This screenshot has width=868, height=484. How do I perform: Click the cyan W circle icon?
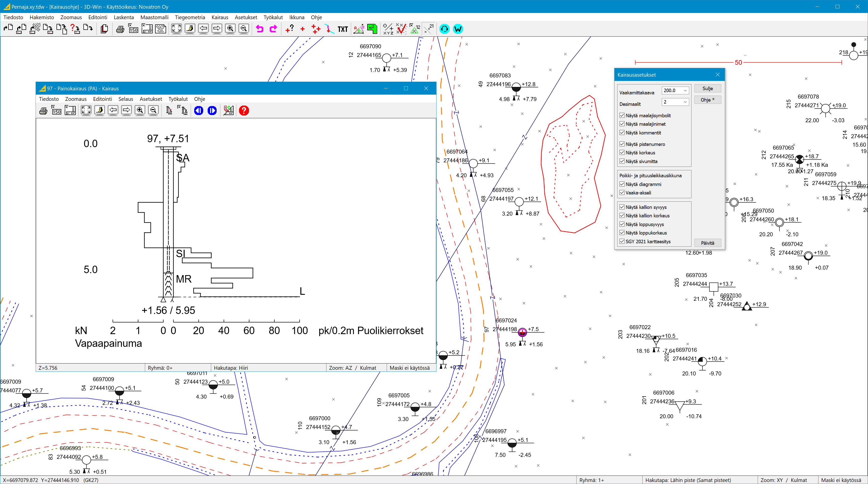(458, 29)
